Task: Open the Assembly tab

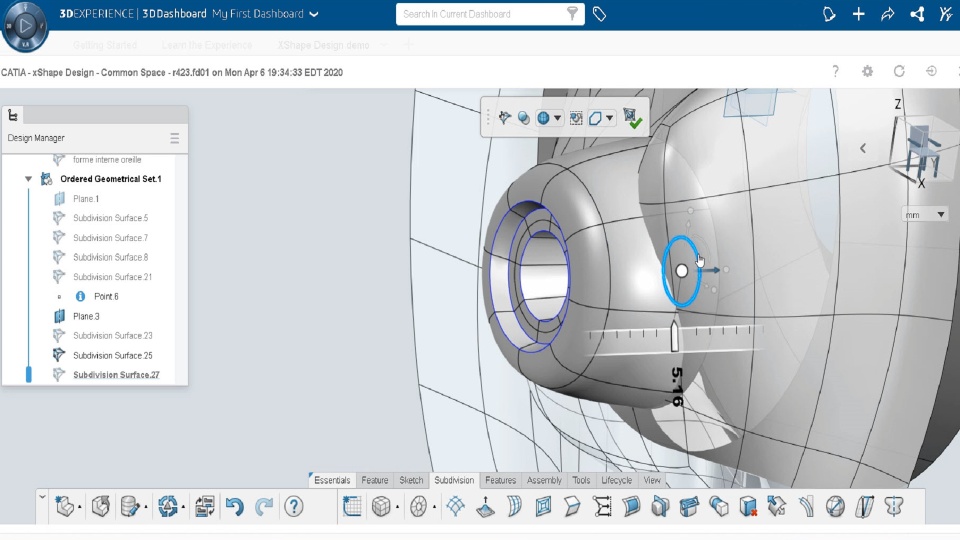Action: point(544,480)
